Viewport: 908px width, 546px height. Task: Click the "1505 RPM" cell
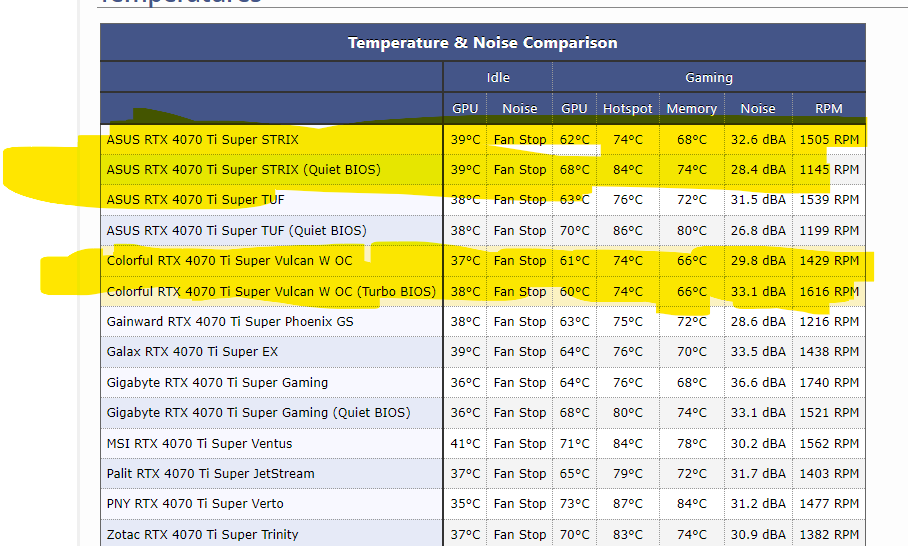[x=829, y=140]
